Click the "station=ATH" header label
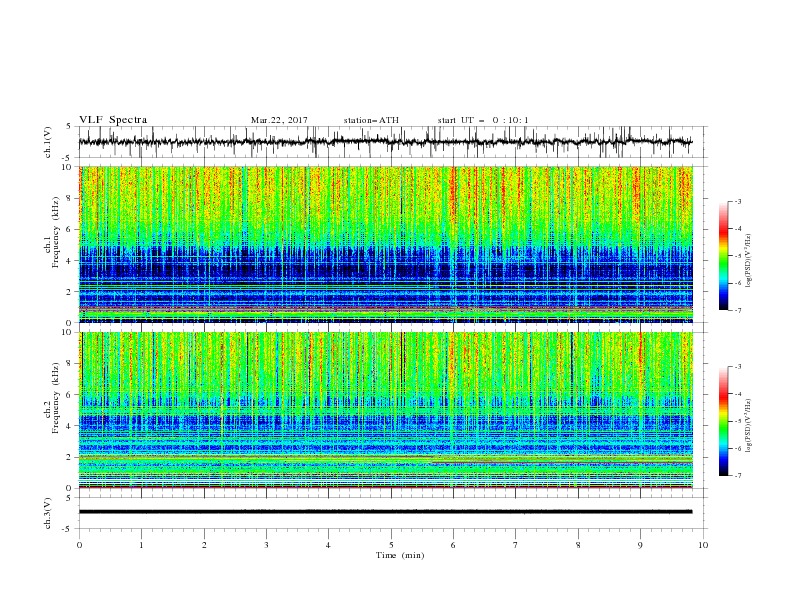The image size is (792, 612). tap(371, 120)
